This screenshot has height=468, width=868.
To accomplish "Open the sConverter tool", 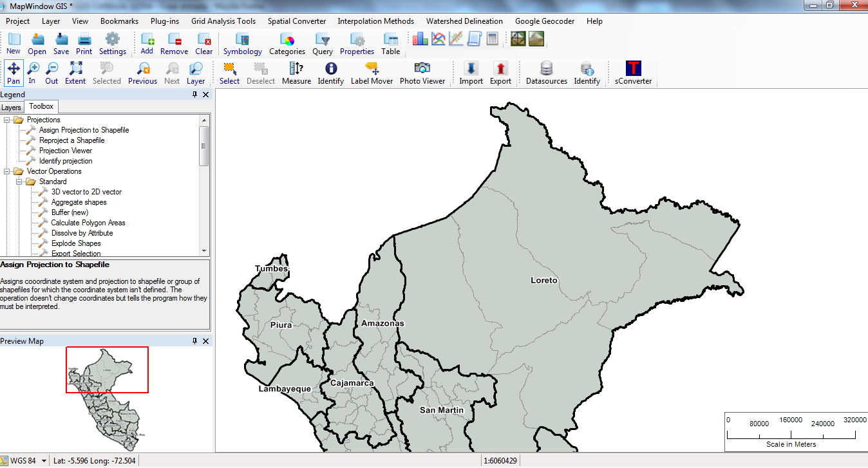I will [633, 72].
